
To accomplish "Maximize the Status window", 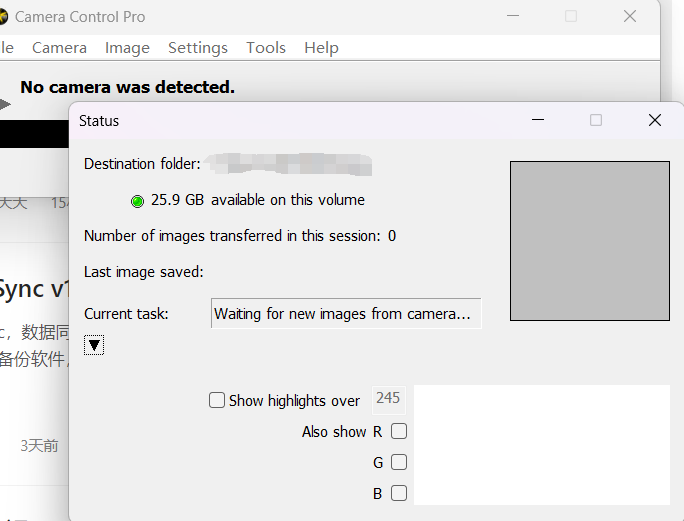I will [596, 120].
